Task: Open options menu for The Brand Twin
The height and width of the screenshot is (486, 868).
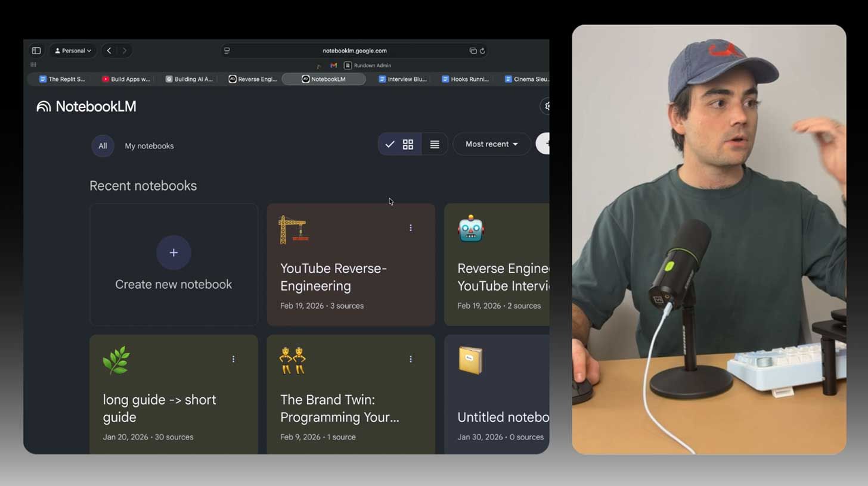Action: tap(410, 359)
